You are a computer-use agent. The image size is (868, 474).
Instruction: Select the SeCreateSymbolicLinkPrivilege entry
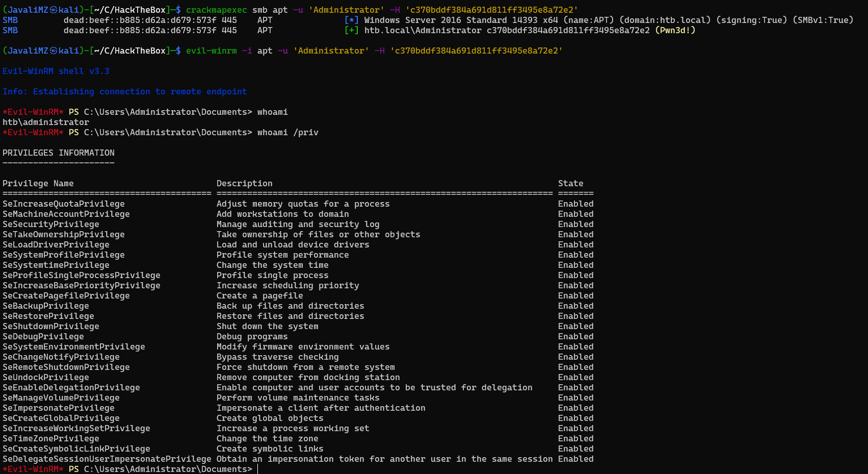click(76, 448)
